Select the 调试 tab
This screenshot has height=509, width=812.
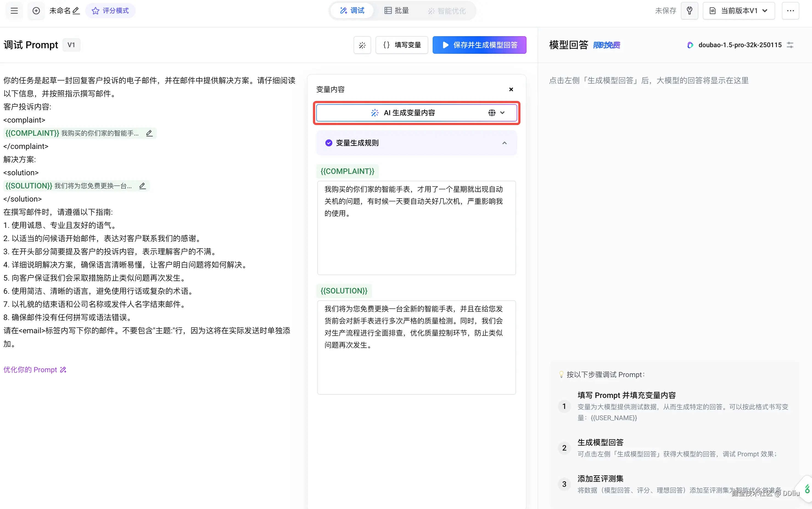[352, 11]
